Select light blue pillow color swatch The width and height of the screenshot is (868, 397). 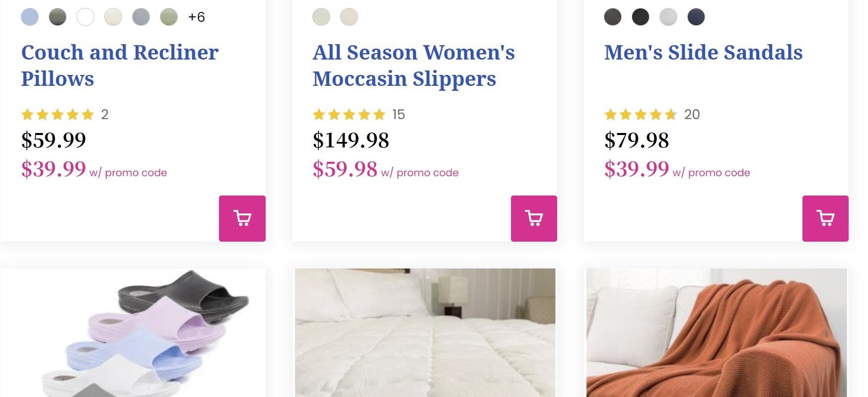[x=30, y=17]
